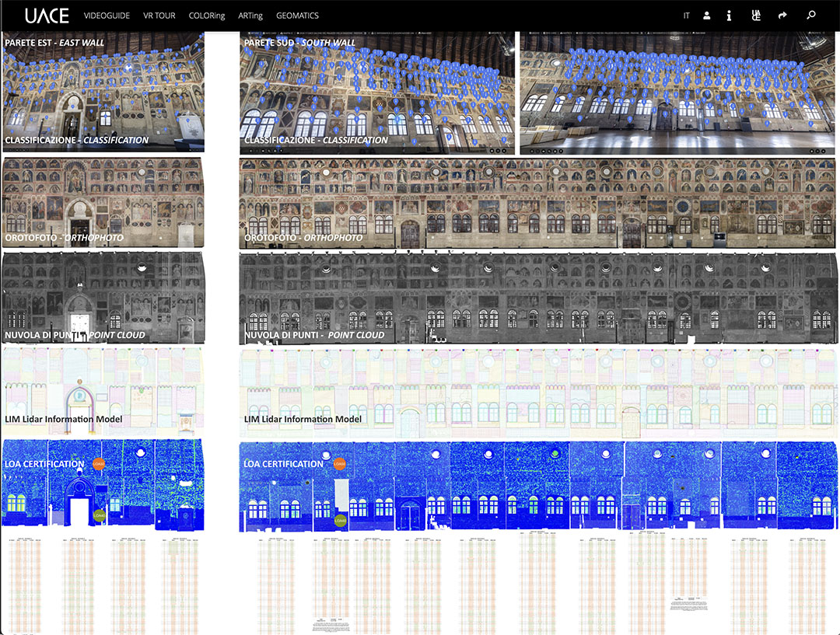Select green LOA40 marker on South Wall
Screen dimensions: 840x635
point(341,521)
